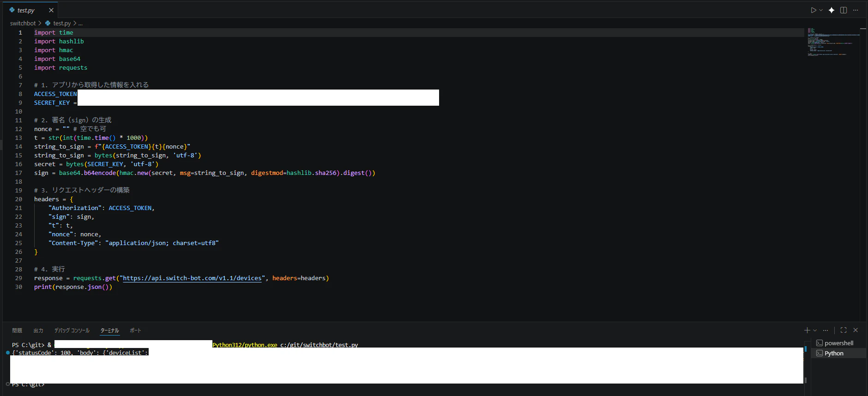Click 'requests.get' on line 29

(x=95, y=278)
